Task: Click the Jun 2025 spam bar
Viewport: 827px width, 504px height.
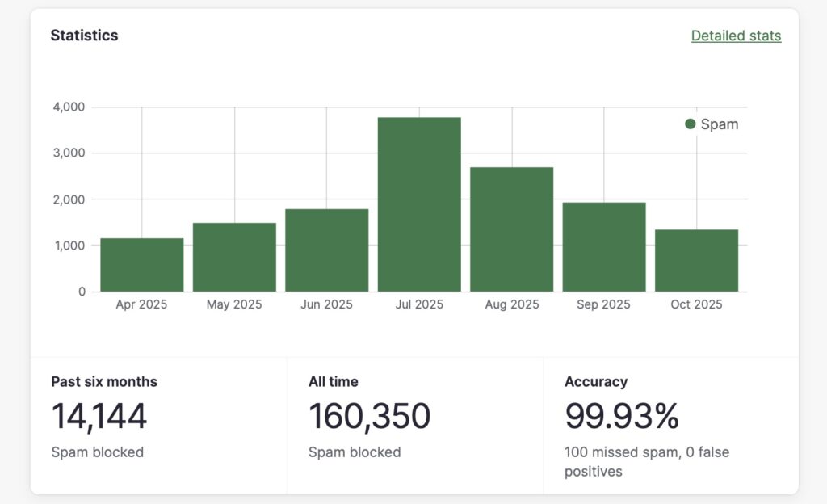Action: (x=326, y=250)
